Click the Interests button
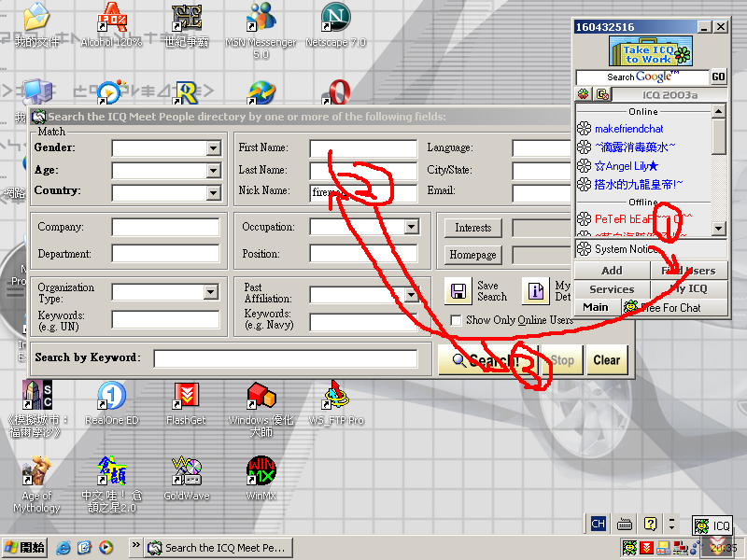Image resolution: width=747 pixels, height=560 pixels. click(473, 228)
